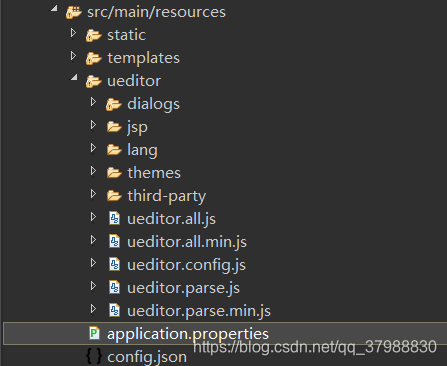Click the static folder icon
Screen dimensions: 447x366
click(94, 35)
